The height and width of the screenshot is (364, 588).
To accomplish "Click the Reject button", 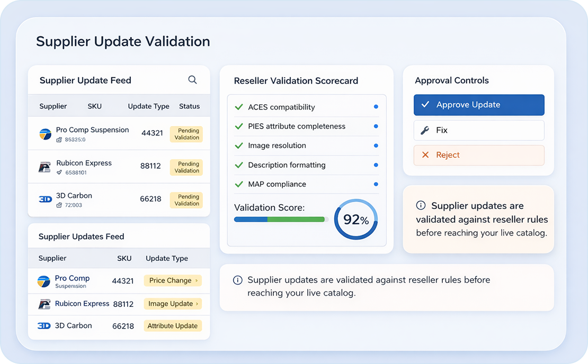I will pyautogui.click(x=478, y=155).
